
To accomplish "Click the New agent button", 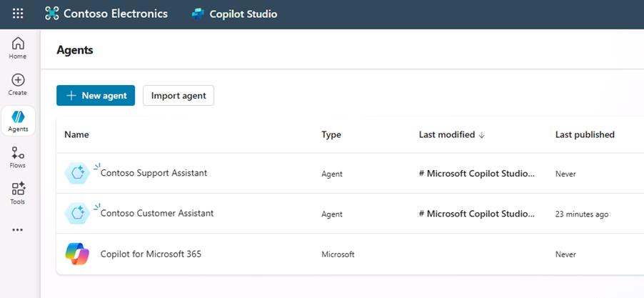I will (96, 95).
